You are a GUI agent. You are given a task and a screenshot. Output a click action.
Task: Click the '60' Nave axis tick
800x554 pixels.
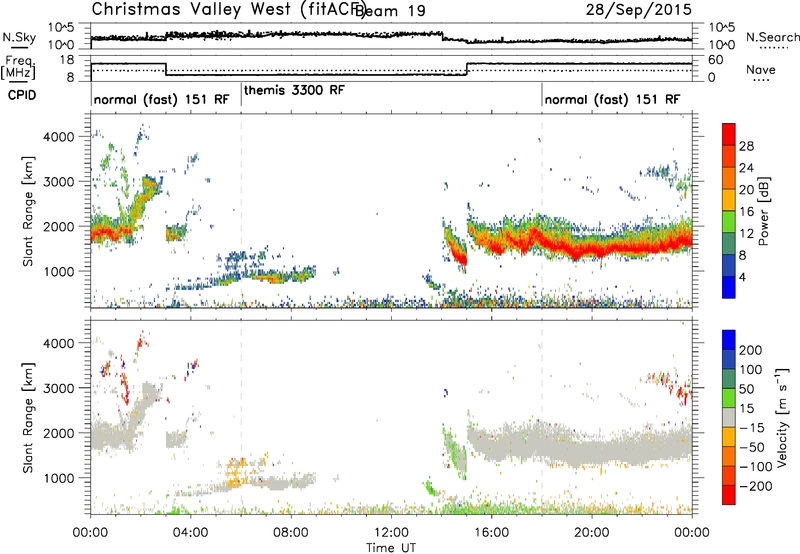(x=716, y=60)
